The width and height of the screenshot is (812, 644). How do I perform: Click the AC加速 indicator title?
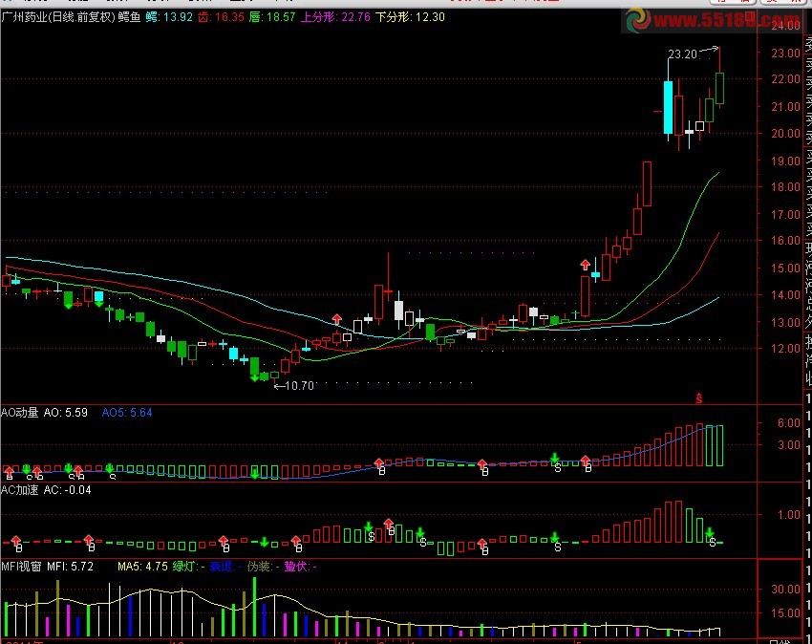point(20,490)
